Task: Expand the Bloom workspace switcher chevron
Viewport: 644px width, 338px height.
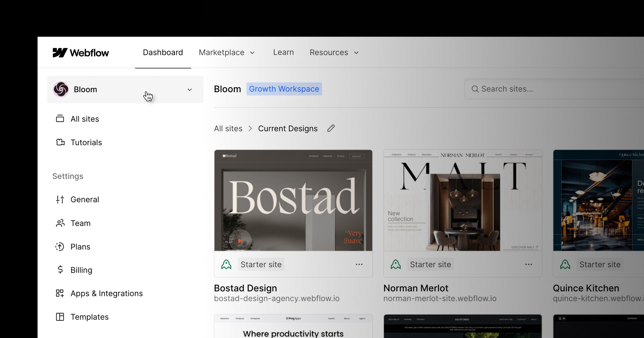Action: [x=190, y=90]
